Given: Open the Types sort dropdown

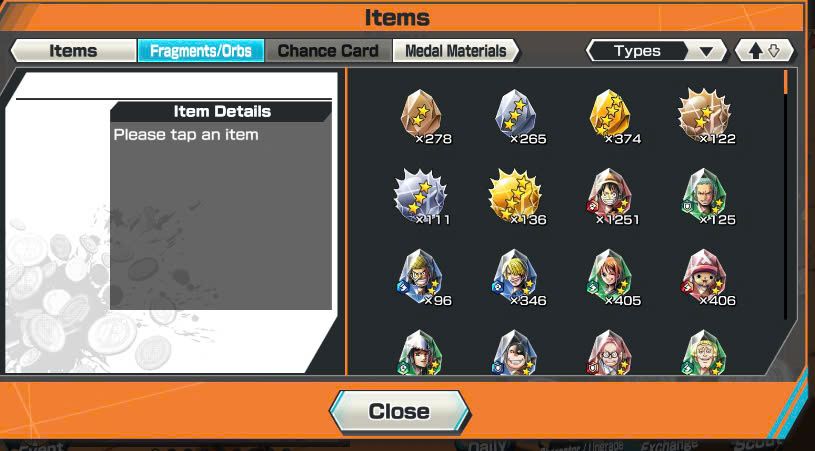Looking at the screenshot, I should click(656, 51).
